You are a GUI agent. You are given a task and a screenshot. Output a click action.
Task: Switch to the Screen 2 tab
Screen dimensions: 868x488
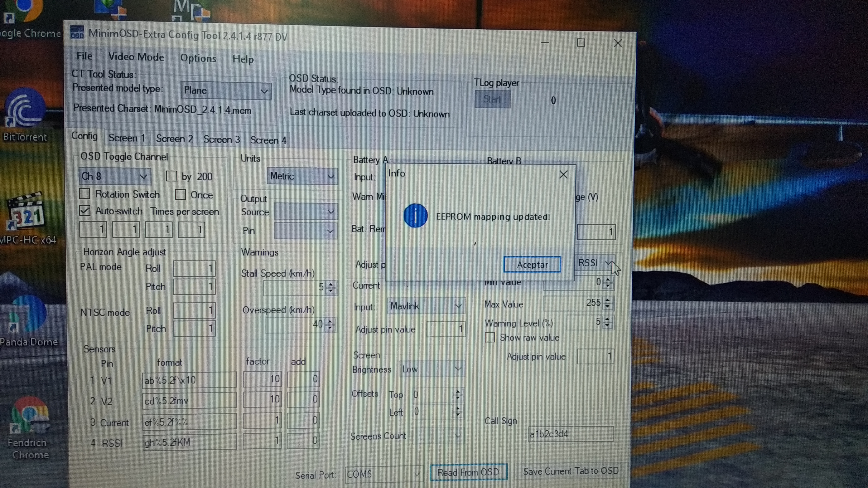175,139
